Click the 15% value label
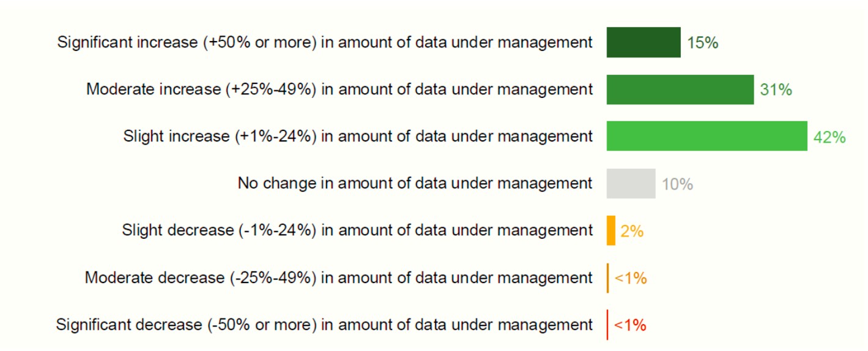Image resolution: width=868 pixels, height=351 pixels. 702,43
